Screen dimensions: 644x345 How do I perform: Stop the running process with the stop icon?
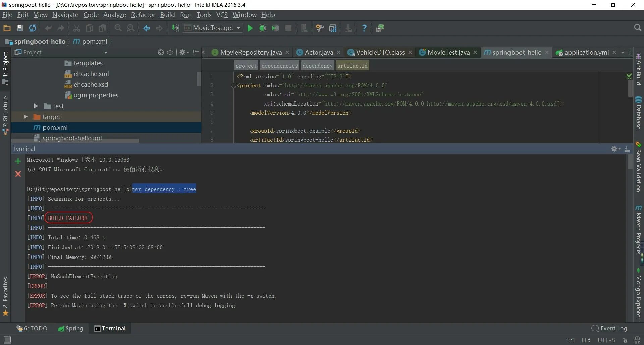tap(288, 28)
